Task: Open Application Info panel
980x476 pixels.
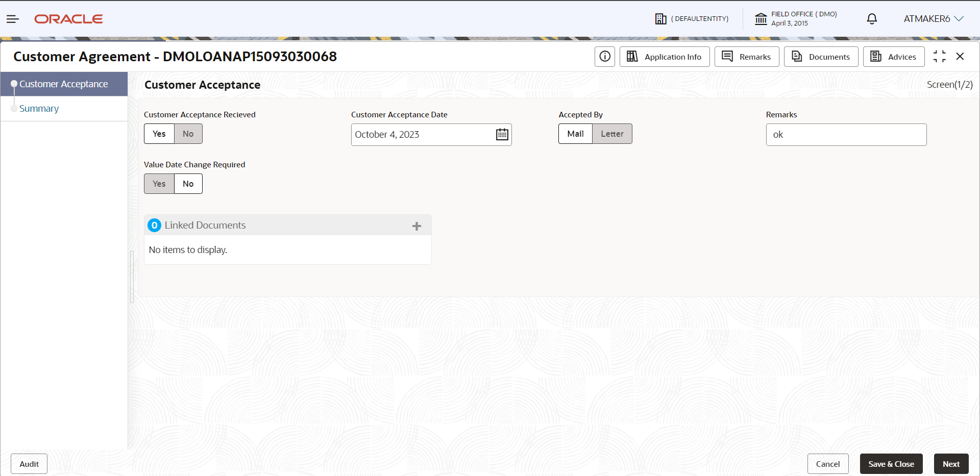Action: (665, 57)
